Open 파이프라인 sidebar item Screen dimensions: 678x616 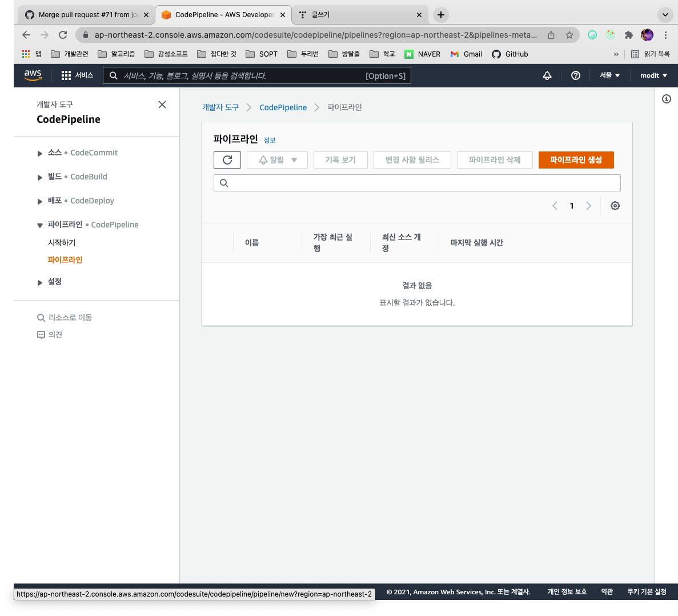click(x=65, y=260)
